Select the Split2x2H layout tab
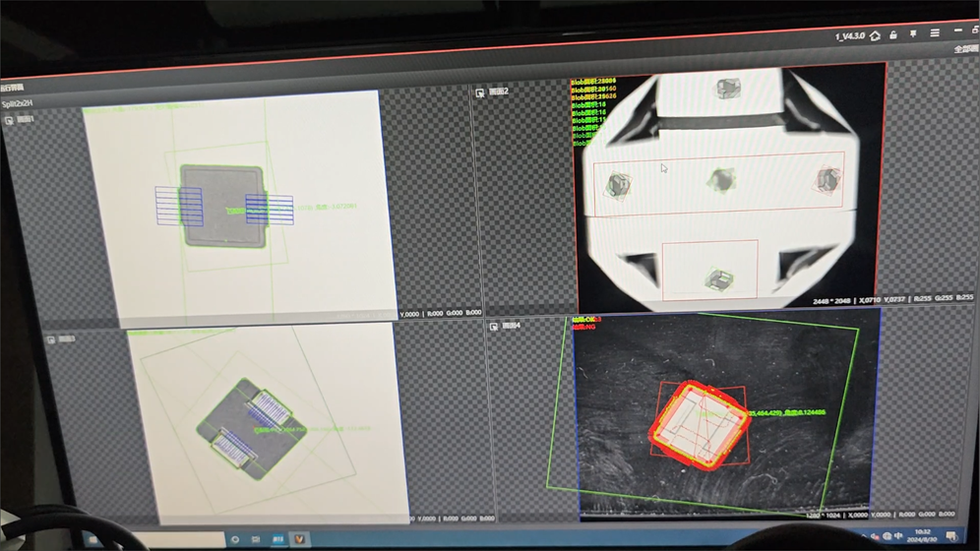The width and height of the screenshot is (980, 551). (18, 102)
